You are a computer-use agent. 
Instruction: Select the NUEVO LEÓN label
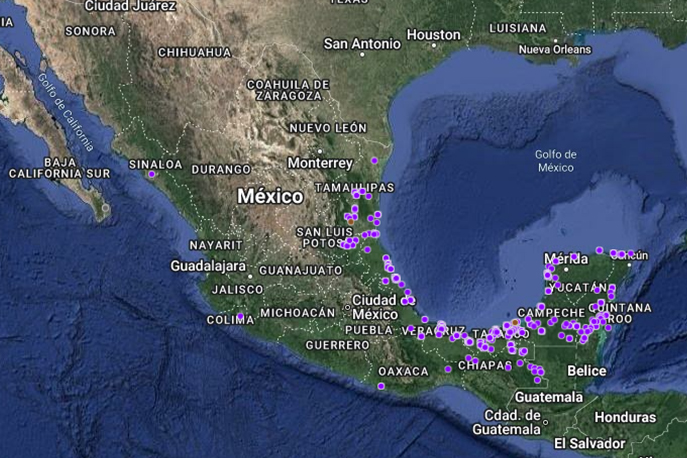click(328, 128)
